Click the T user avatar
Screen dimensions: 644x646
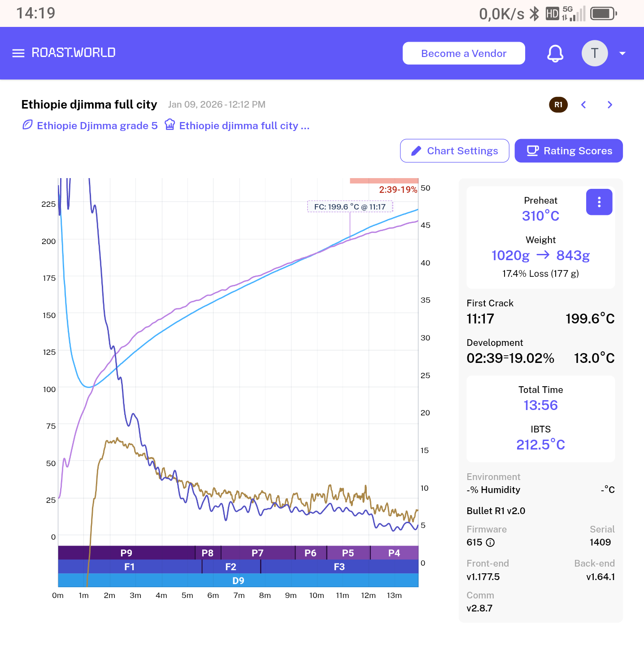tap(594, 53)
